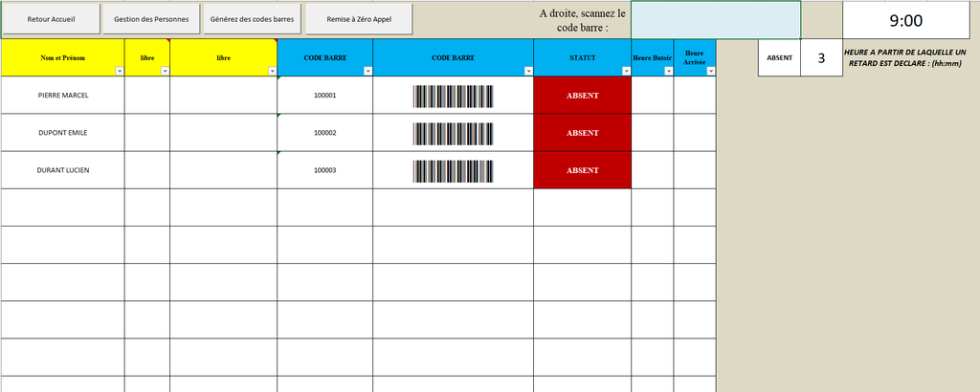Viewport: 980px width, 392px height.
Task: Select the DUPONT EMILE name cell
Action: point(62,133)
